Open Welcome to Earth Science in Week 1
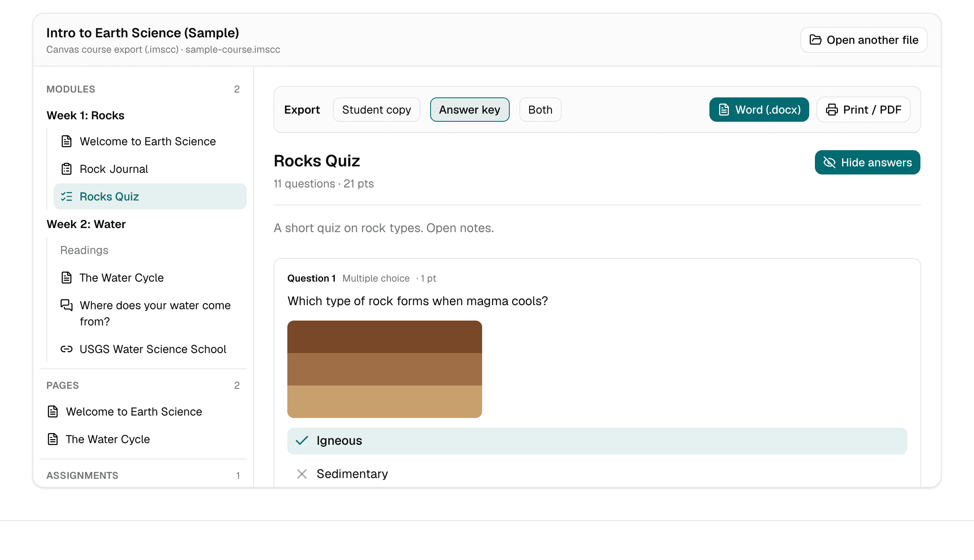Screen dimensions: 974x560 pyautogui.click(x=150, y=141)
